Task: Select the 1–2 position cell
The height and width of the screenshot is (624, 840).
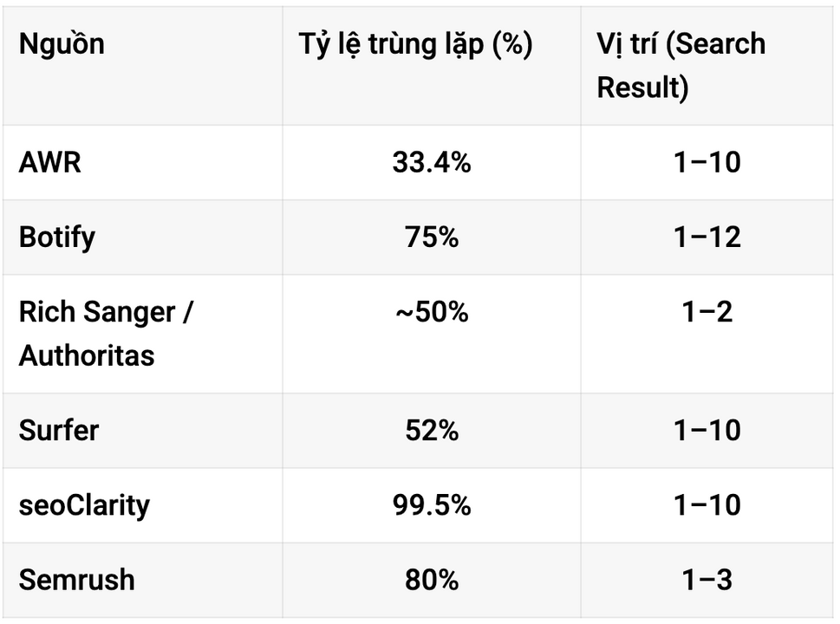Action: point(707,312)
